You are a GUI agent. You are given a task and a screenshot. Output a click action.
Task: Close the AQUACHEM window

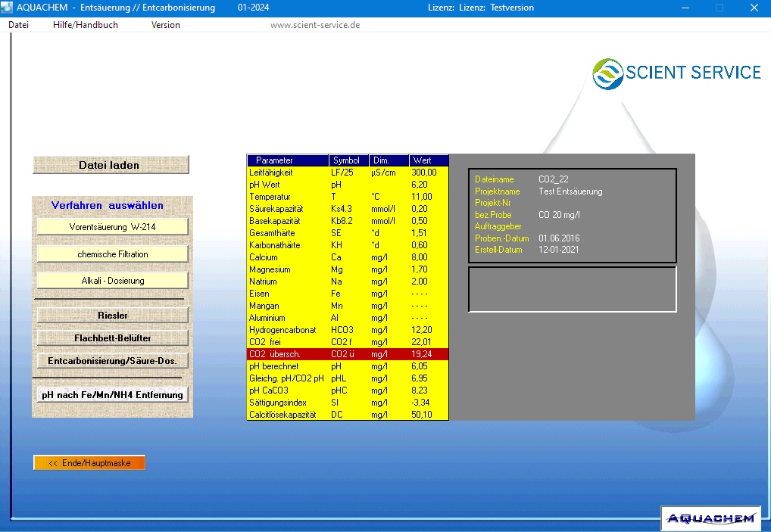(x=754, y=8)
